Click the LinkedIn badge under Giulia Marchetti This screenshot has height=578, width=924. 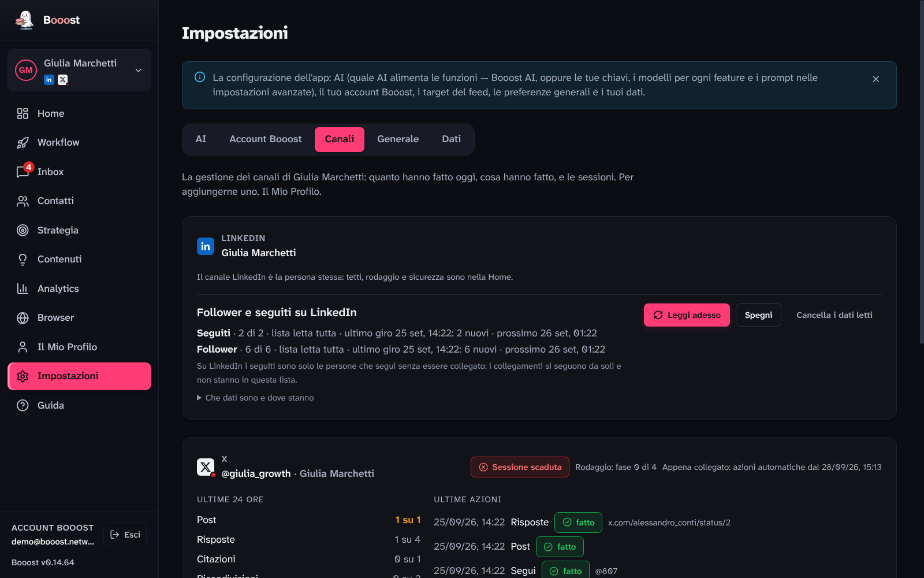(x=49, y=80)
